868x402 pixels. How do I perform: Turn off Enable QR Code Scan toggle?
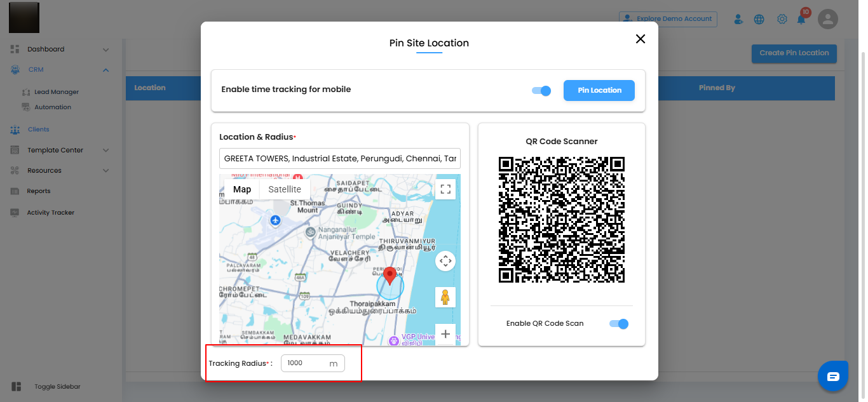619,324
